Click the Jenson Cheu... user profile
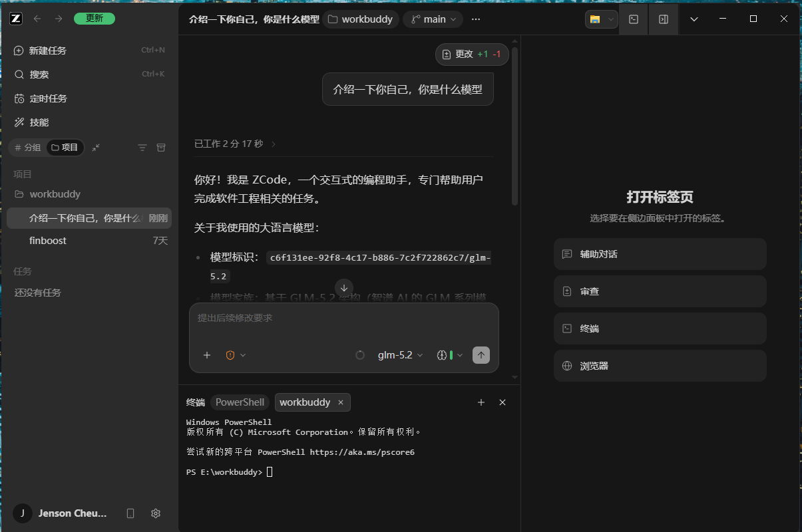Image resolution: width=802 pixels, height=532 pixels. click(60, 513)
